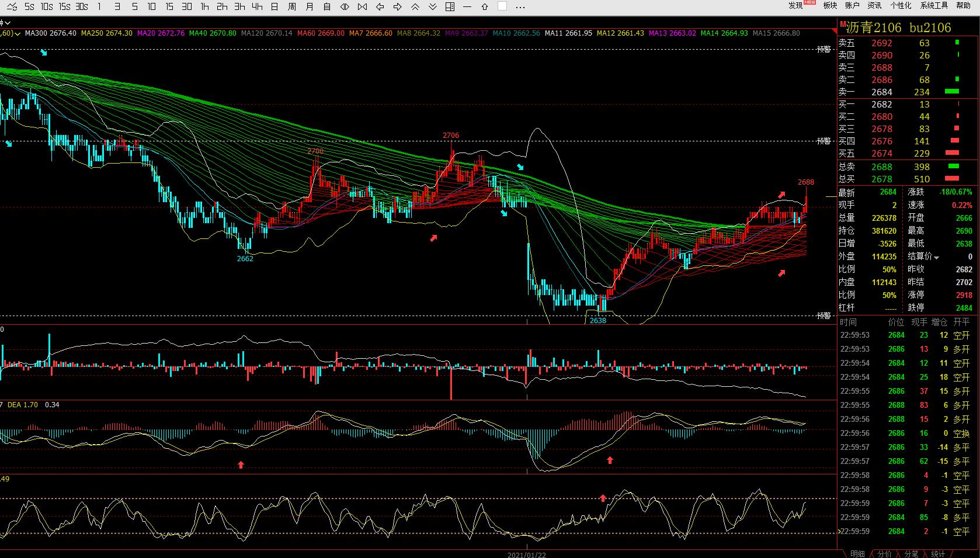980x558 pixels.
Task: Open the 资讯 menu
Action: (x=874, y=6)
